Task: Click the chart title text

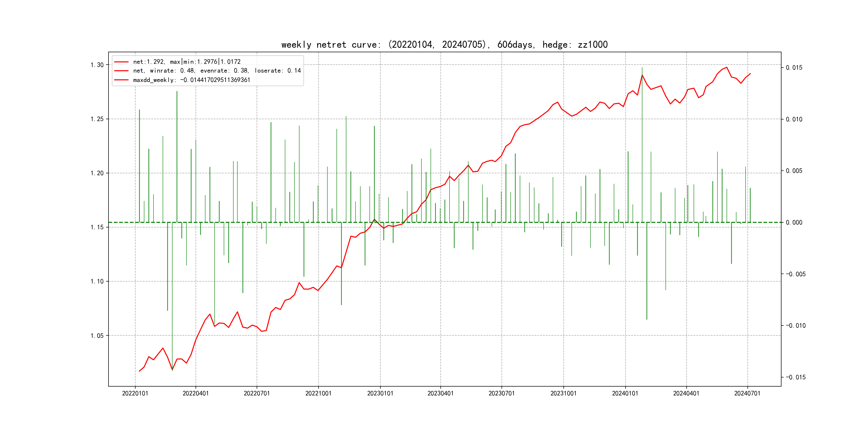Action: click(444, 44)
